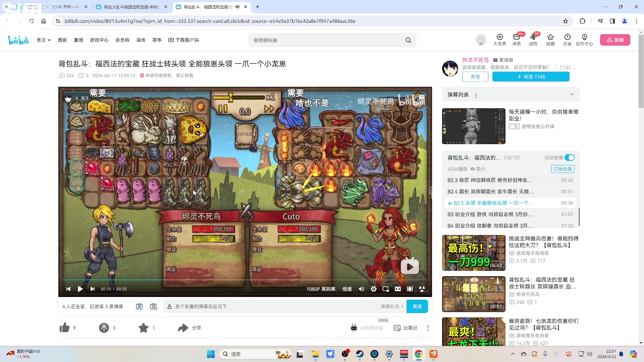The height and width of the screenshot is (362, 644).
Task: Mute the video player volume
Action: point(362,289)
